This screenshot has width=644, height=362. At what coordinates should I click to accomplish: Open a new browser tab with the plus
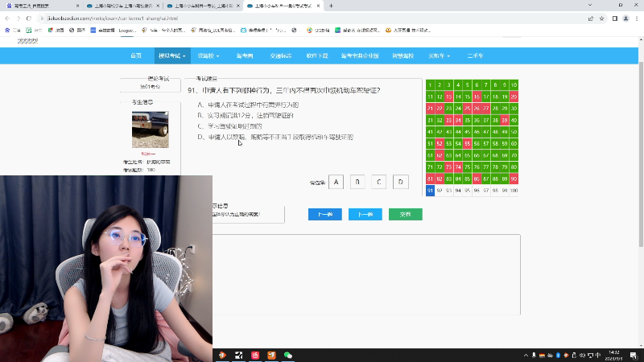331,6
